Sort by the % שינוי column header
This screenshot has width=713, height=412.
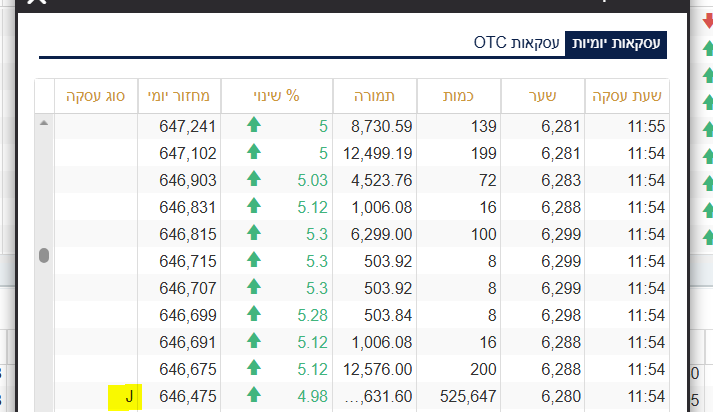pyautogui.click(x=278, y=96)
